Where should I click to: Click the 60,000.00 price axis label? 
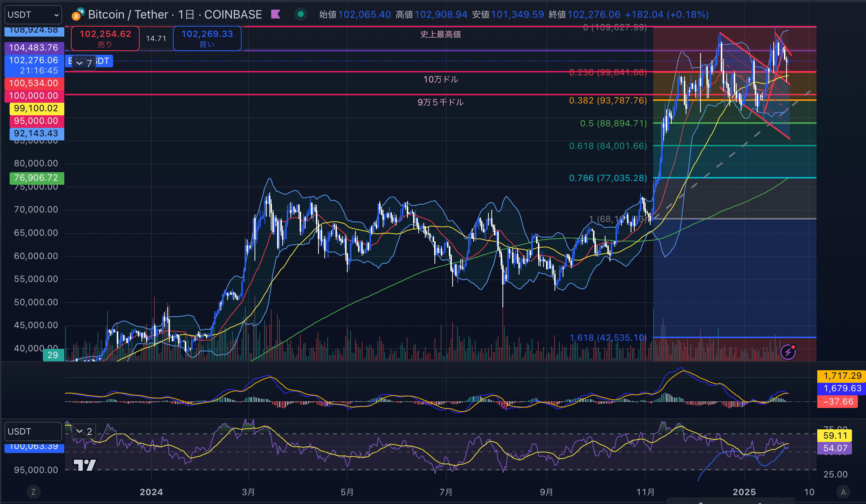36,256
